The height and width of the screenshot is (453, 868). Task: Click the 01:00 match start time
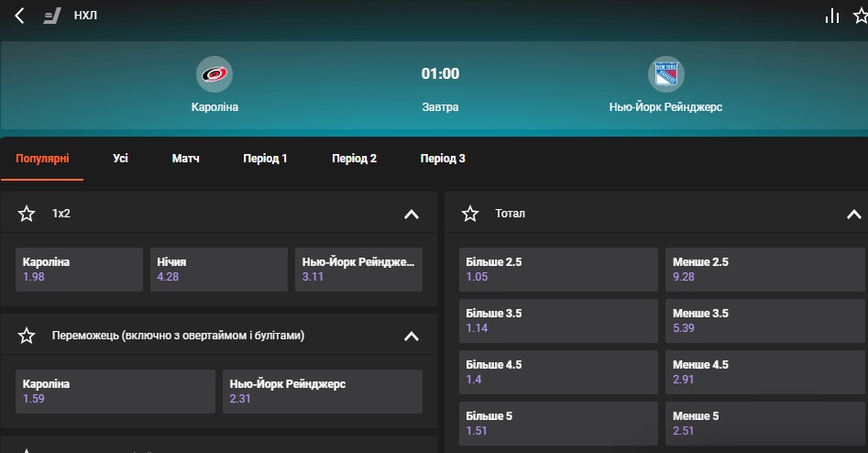click(x=440, y=73)
